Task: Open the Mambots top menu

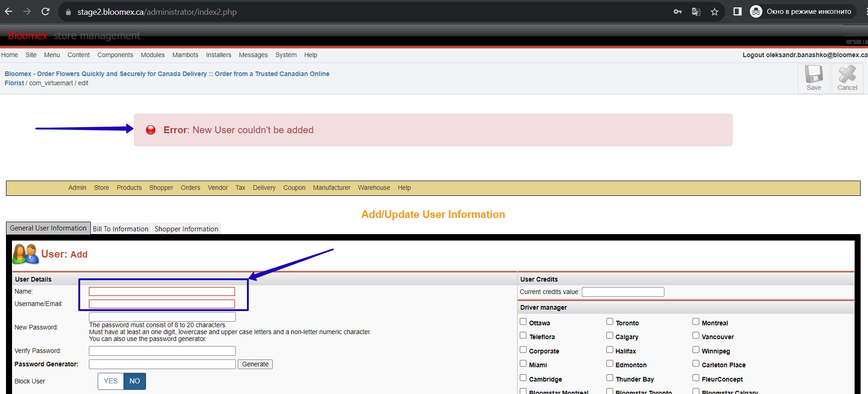Action: [185, 55]
